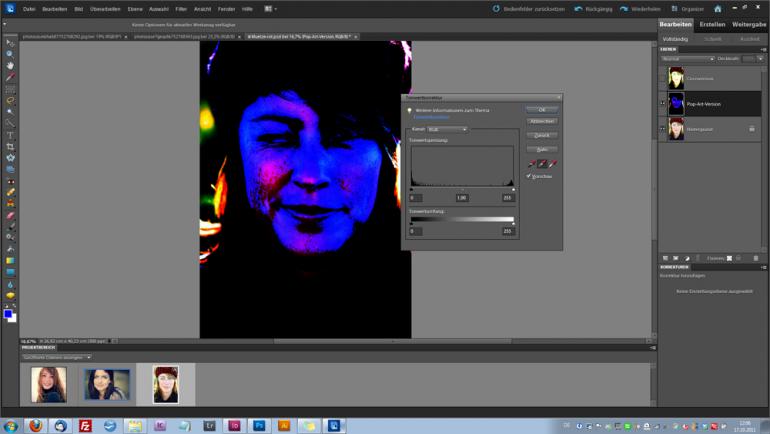Open the Korrekturen panel options menu

763,267
